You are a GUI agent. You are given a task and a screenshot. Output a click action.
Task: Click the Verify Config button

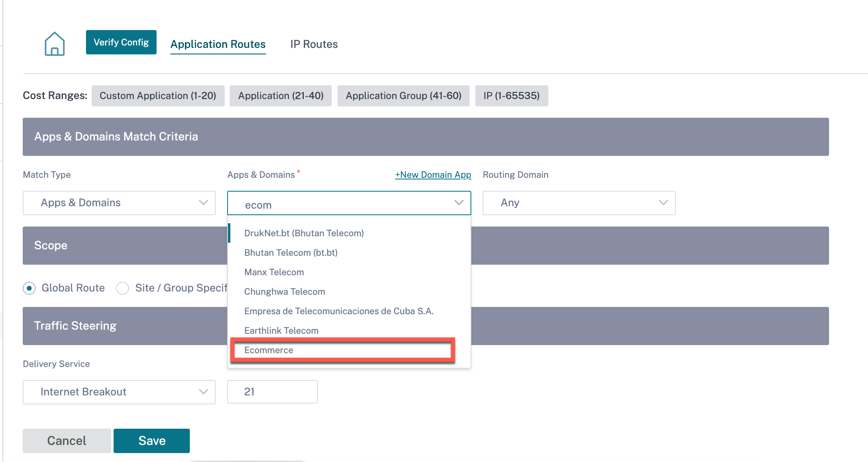coord(121,42)
